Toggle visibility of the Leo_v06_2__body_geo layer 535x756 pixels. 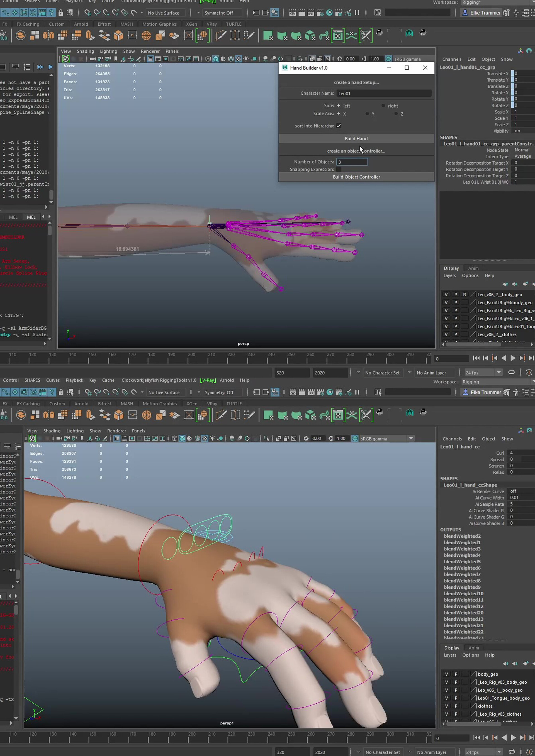446,295
